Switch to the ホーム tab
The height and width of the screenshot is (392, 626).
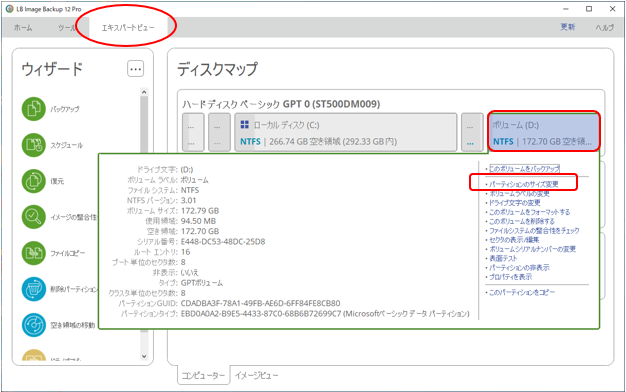click(23, 28)
